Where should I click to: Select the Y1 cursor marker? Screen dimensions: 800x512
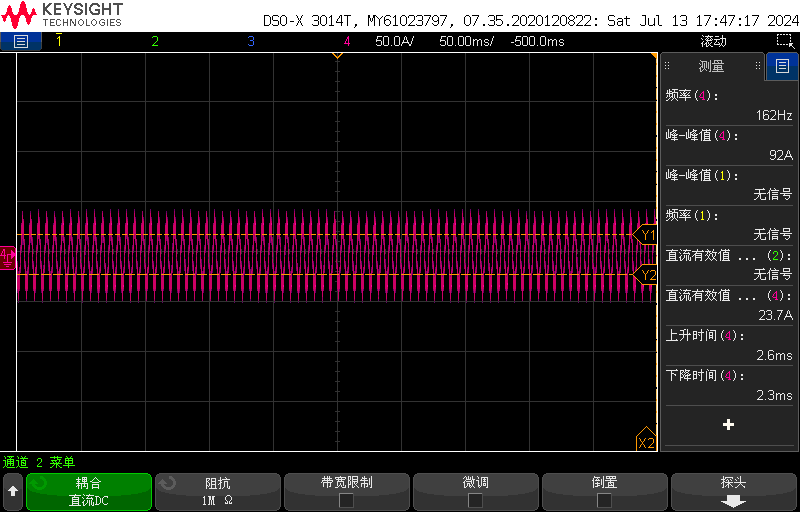(645, 235)
